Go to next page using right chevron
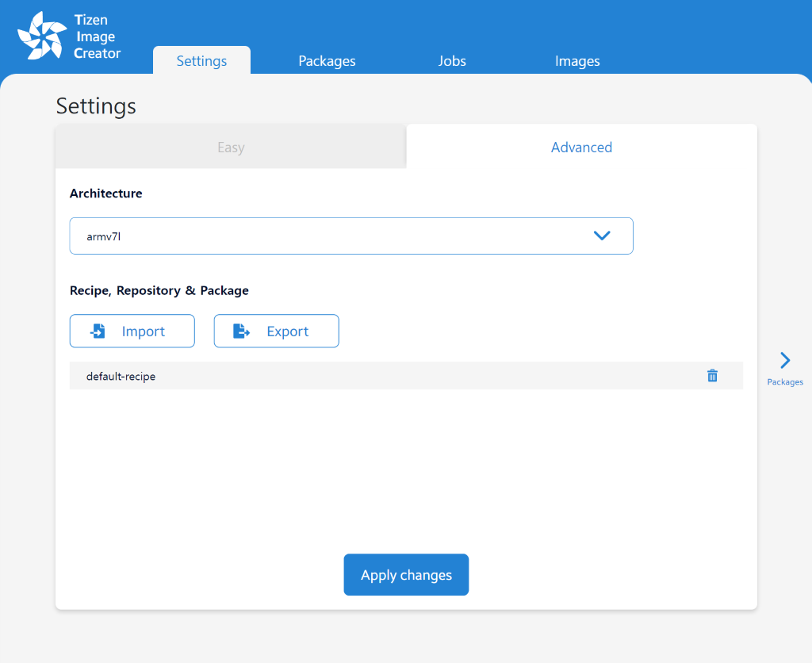Screen dimensions: 812x663 coord(785,361)
